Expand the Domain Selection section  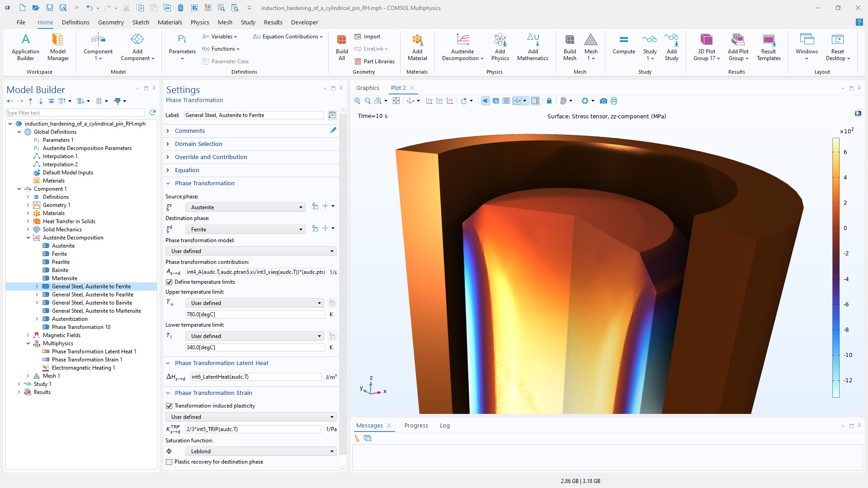pos(198,144)
